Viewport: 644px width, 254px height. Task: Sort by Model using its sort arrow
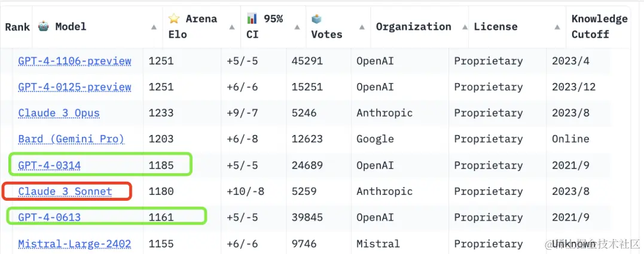pos(155,27)
